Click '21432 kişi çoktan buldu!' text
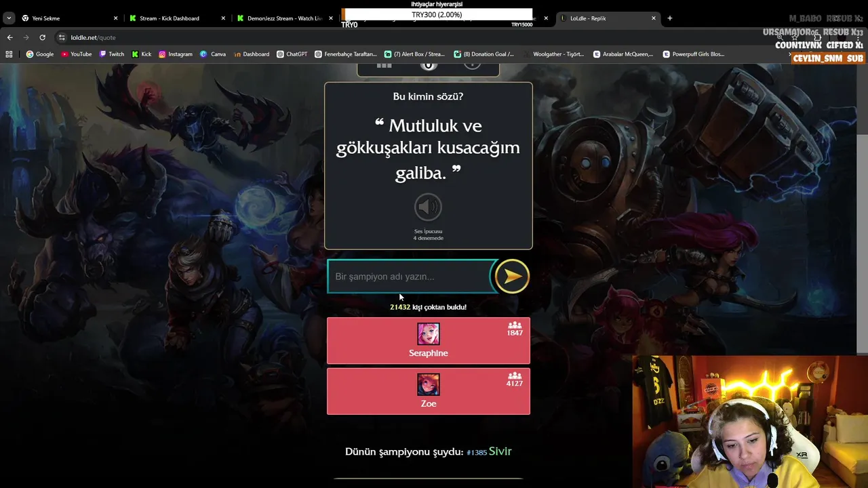 coord(428,307)
